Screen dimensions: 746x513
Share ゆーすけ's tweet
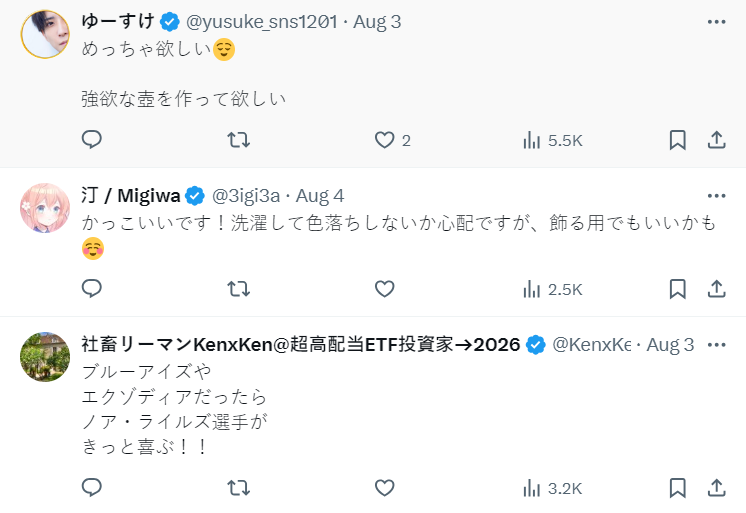pyautogui.click(x=716, y=140)
